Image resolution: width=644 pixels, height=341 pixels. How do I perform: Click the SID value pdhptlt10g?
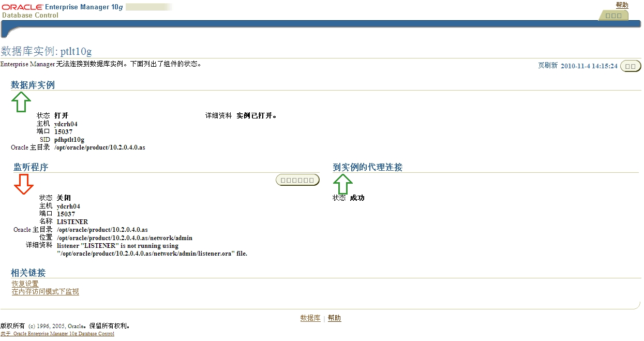(x=70, y=139)
